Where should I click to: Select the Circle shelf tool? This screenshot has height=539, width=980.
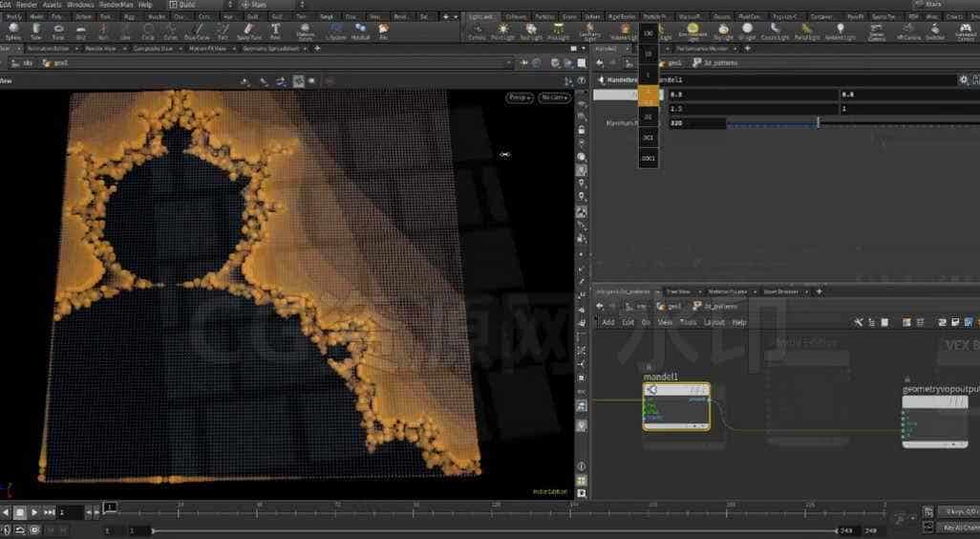coord(148,32)
